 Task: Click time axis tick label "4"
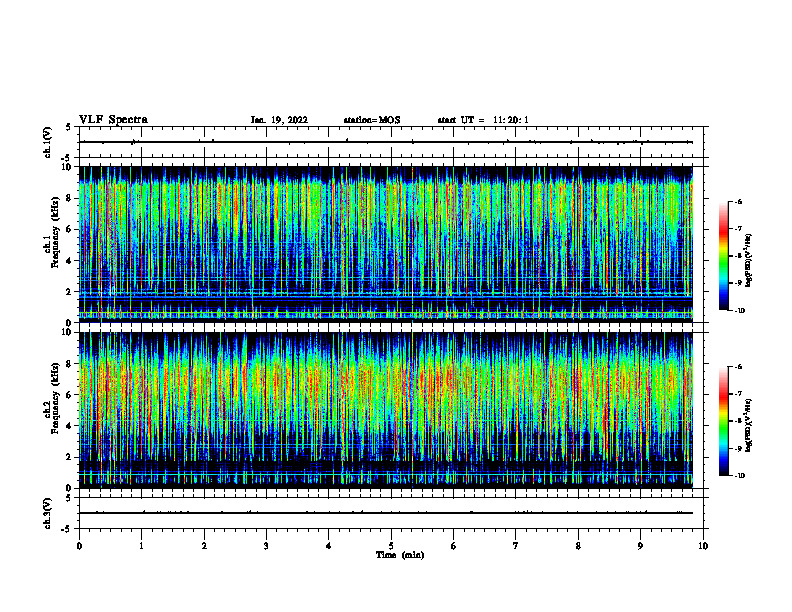[x=329, y=546]
